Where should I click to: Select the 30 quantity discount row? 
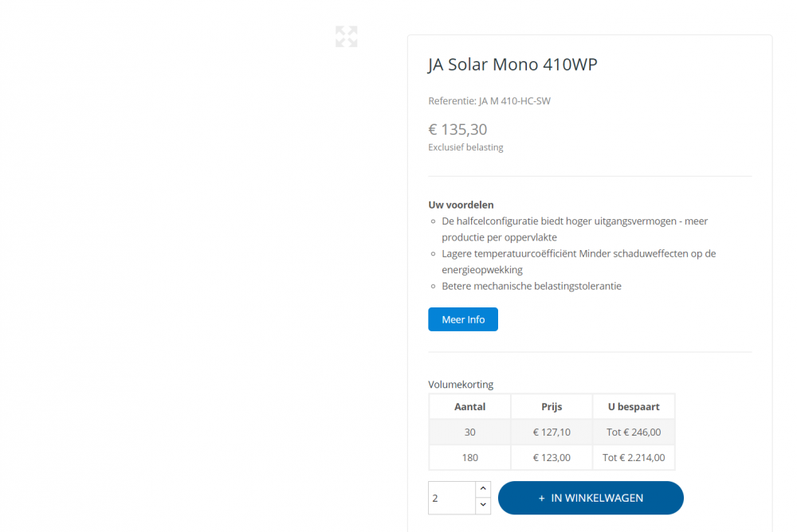click(469, 432)
